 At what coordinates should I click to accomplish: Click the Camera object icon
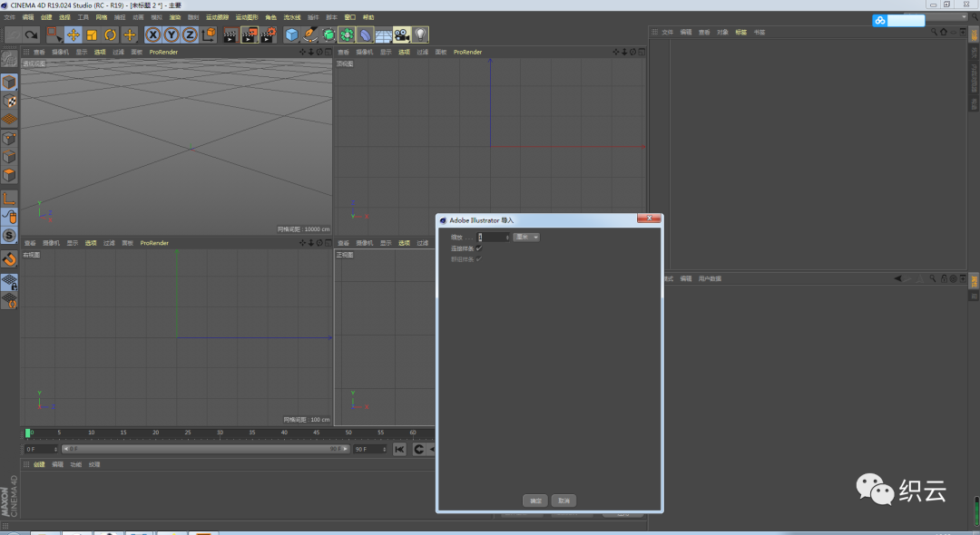[402, 35]
